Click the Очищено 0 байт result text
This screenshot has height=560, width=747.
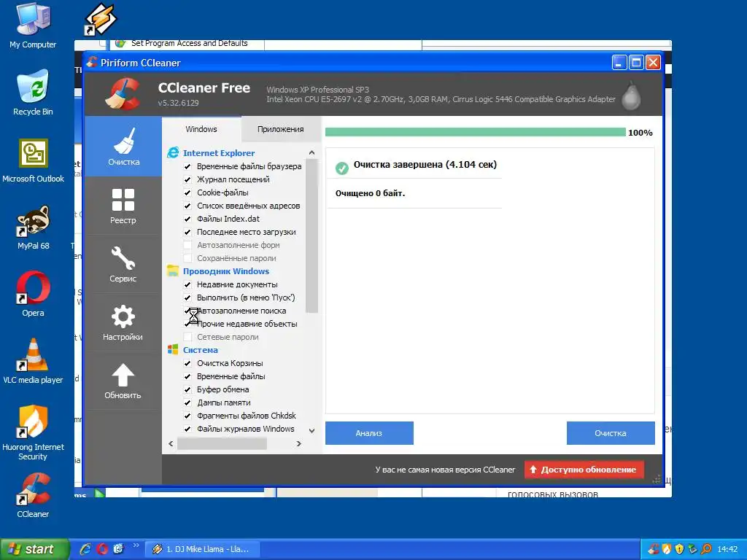pyautogui.click(x=370, y=193)
